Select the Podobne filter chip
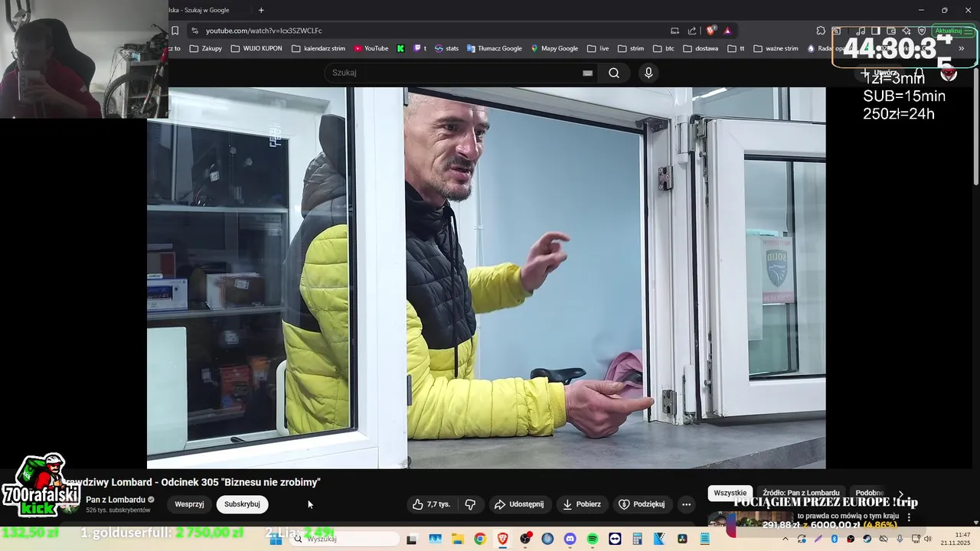Viewport: 980px width, 551px height. (x=869, y=494)
